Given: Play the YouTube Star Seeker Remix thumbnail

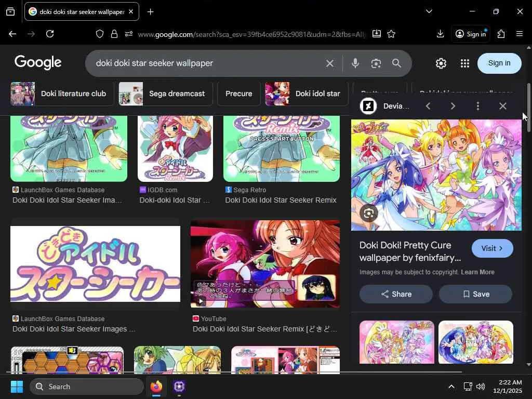Looking at the screenshot, I should 265,263.
